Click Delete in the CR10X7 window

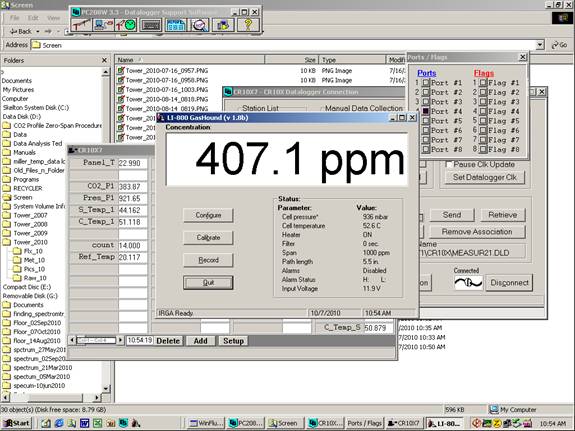click(x=168, y=341)
